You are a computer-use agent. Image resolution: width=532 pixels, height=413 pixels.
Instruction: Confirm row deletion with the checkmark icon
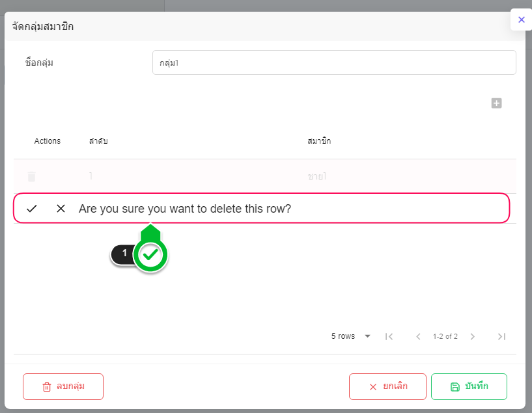point(32,209)
